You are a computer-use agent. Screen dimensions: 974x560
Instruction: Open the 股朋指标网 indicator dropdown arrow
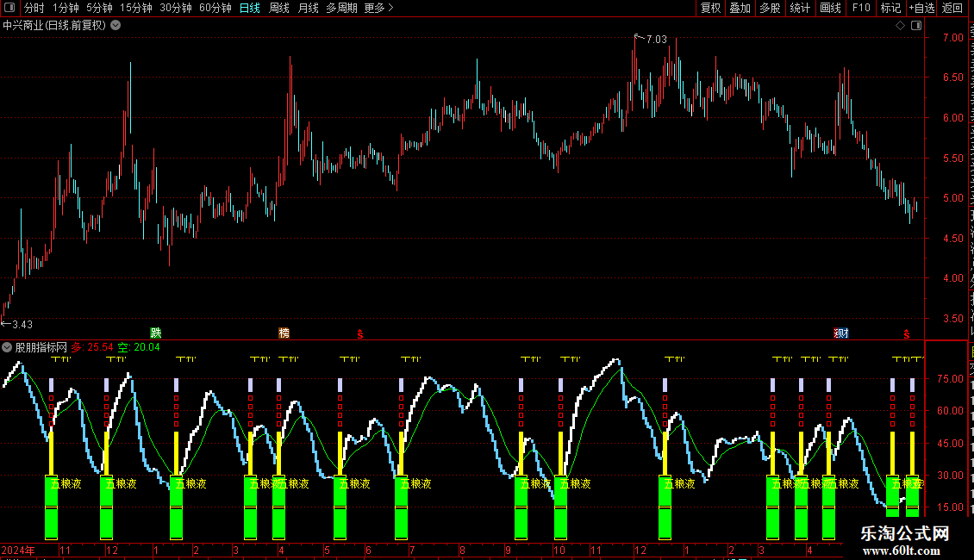coord(7,348)
